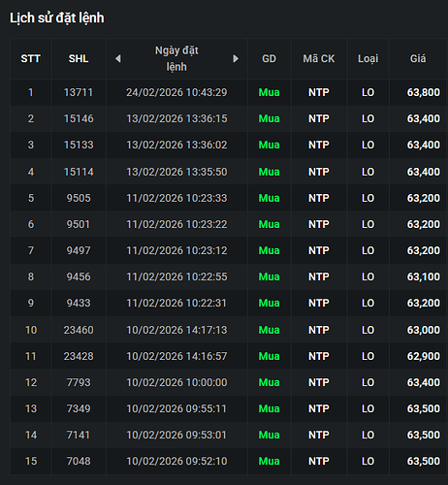Click order SHL 7793 at 10:00:00

(229, 382)
